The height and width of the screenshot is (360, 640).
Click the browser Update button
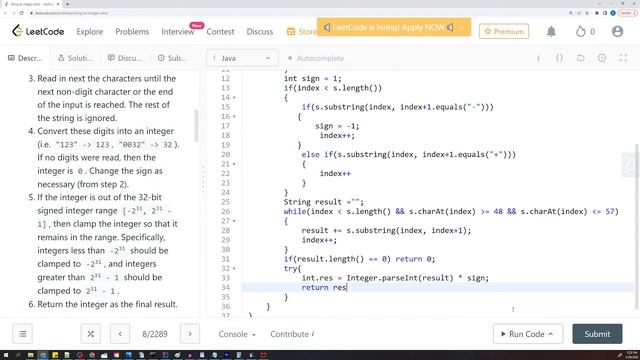(x=627, y=13)
